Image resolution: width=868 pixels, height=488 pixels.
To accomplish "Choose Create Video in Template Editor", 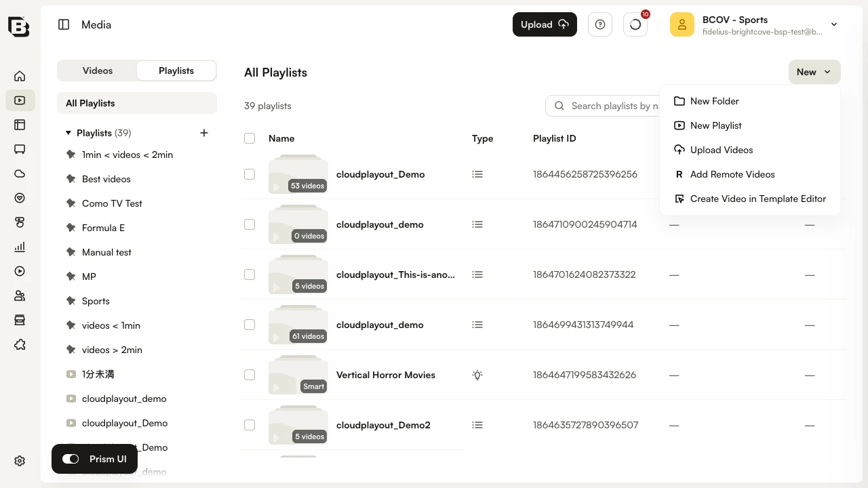I will click(750, 199).
